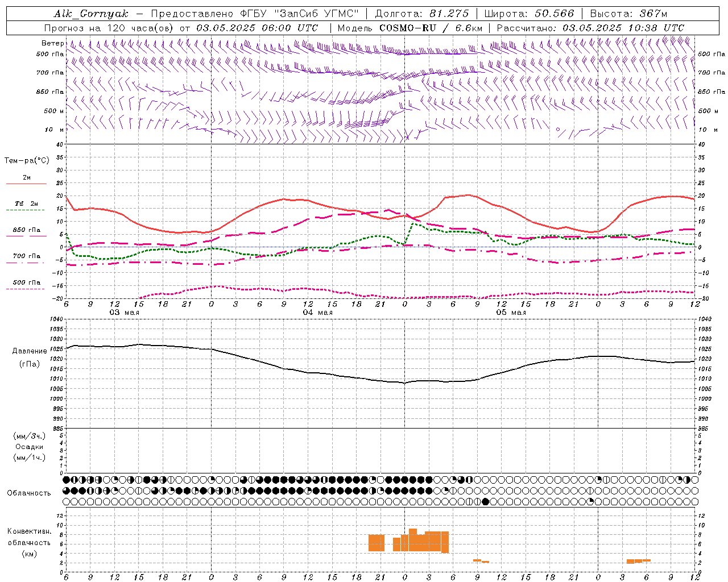Image resolution: width=728 pixels, height=582 pixels.
Task: Click the 'Облачность' cloud cover label
Action: 29,493
